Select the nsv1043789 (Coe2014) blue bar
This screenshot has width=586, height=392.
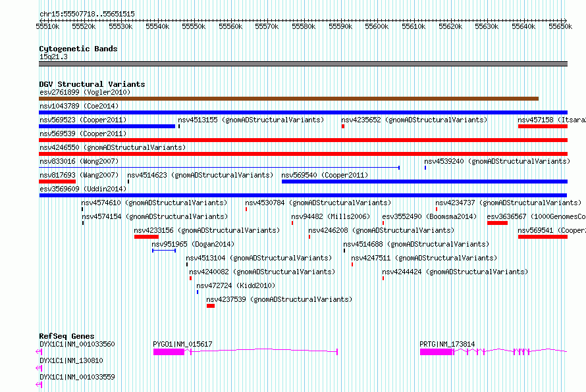(303, 112)
